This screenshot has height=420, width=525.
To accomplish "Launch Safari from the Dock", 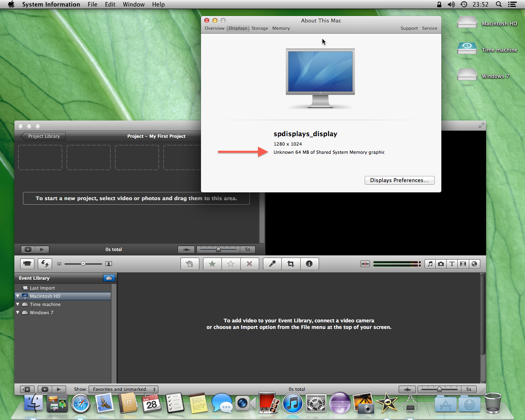I will 80,404.
